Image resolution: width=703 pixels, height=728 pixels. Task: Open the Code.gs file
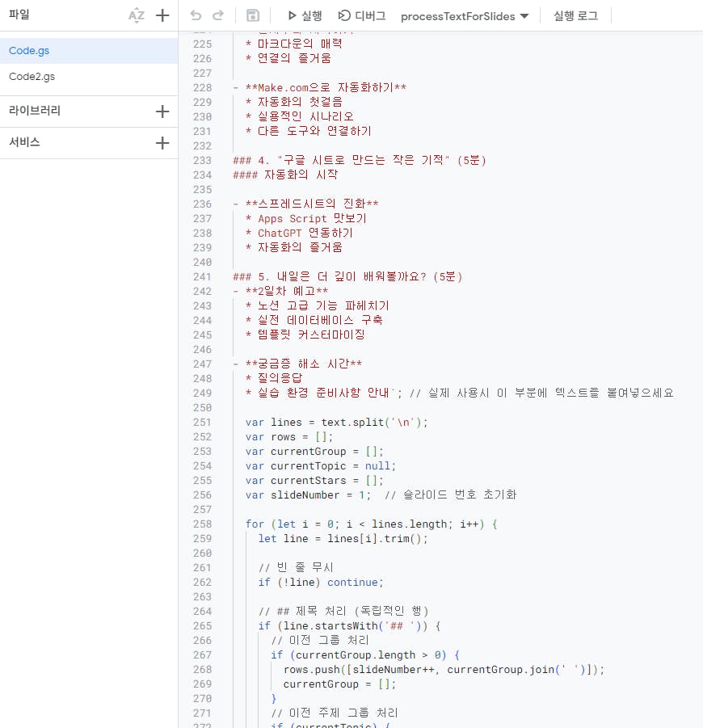point(89,51)
